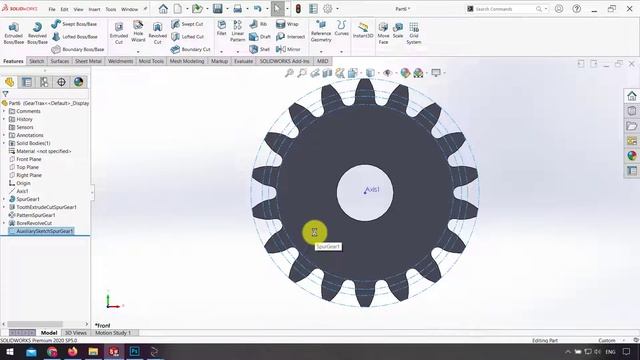Select PatternSpurGear1 in feature tree

click(32, 215)
